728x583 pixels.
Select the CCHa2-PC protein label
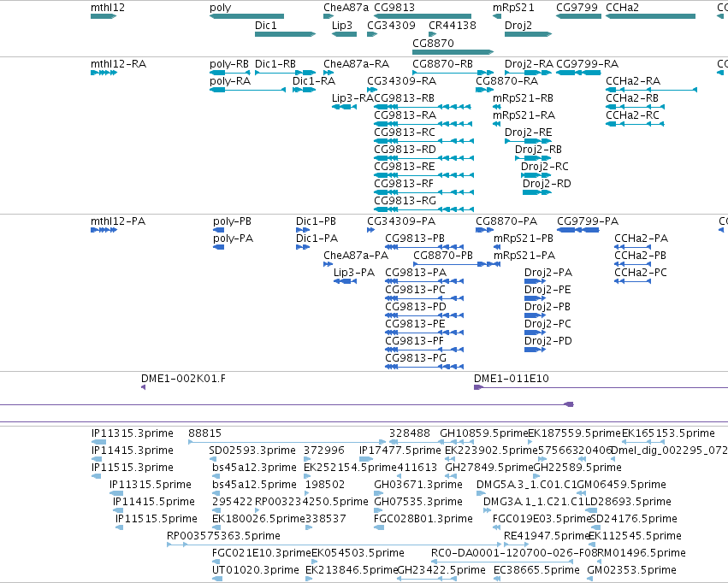(x=640, y=273)
